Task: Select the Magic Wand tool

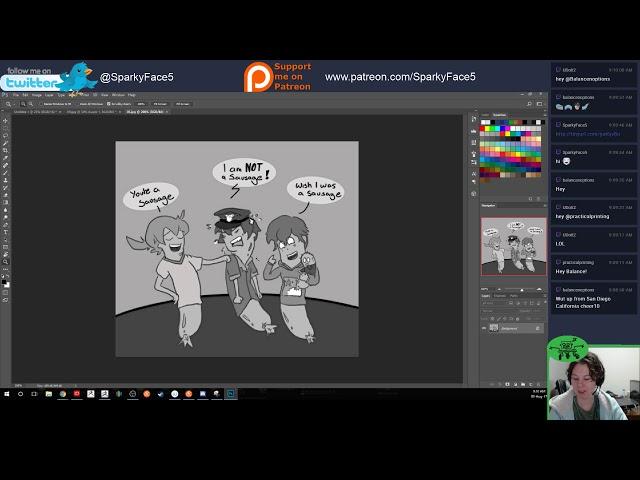Action: [5, 143]
